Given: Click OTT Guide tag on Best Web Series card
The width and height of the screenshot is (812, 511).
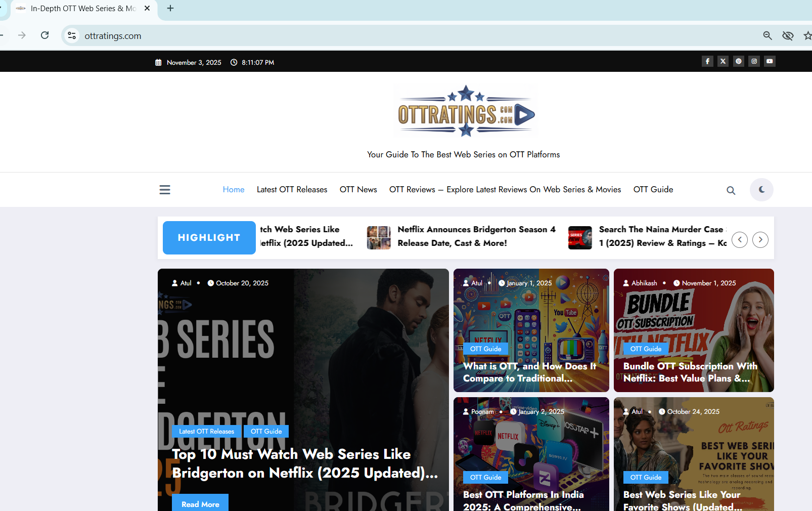Looking at the screenshot, I should [646, 478].
